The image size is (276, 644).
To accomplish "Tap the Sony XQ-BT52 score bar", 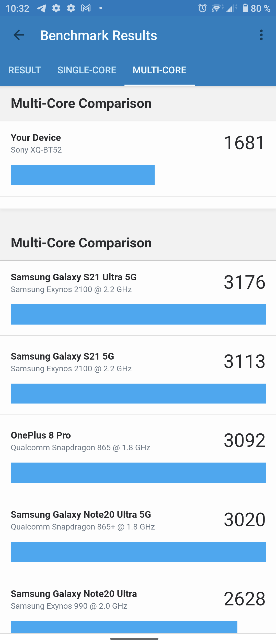I will [x=83, y=175].
